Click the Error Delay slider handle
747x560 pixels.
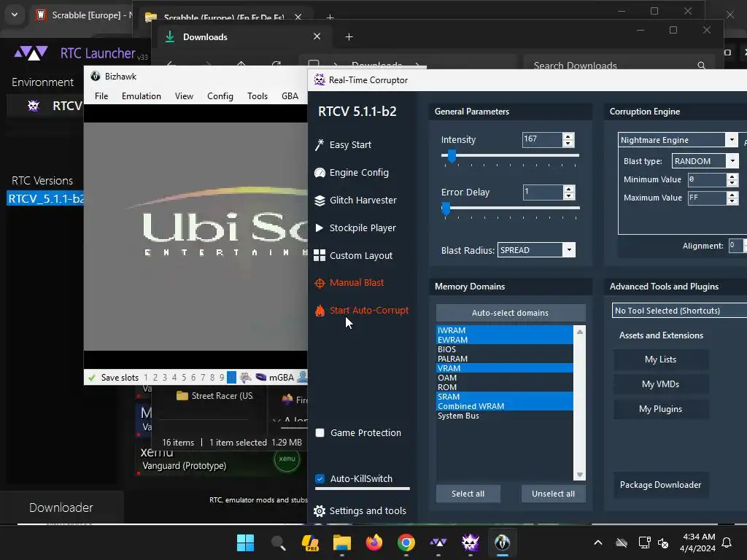tap(446, 208)
